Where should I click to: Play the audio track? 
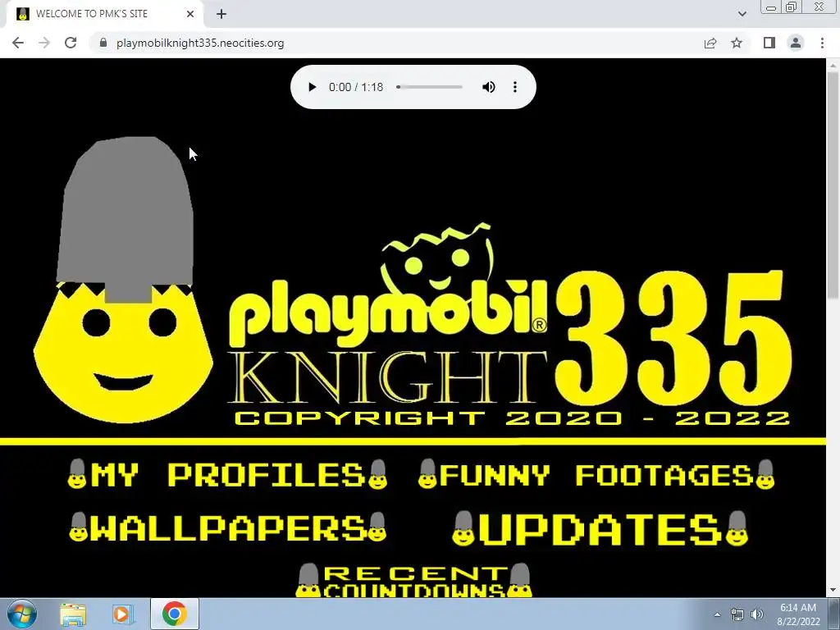[312, 87]
